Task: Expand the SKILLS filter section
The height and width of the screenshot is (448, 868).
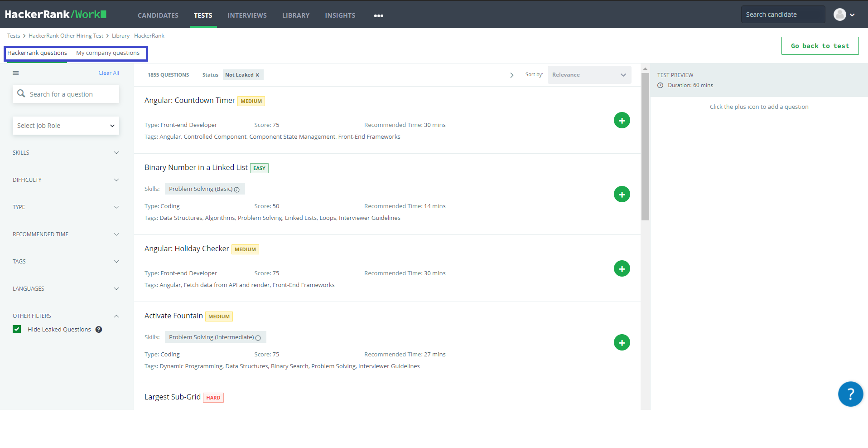Action: [x=66, y=153]
